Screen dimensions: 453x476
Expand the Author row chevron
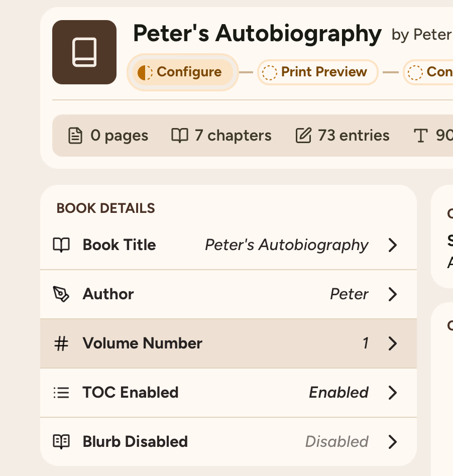pos(393,294)
